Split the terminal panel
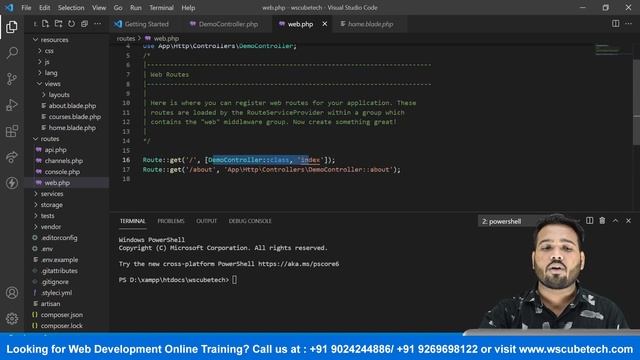Viewport: 640px width, 360px height. pos(589,221)
